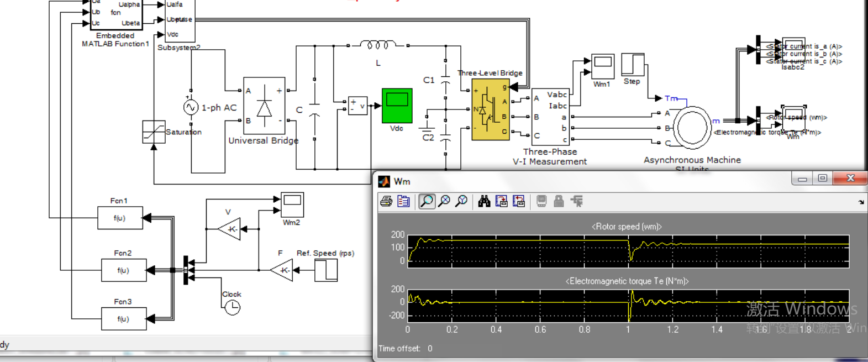Click the 'Three-Level Bridge' label text
Image resolution: width=868 pixels, height=362 pixels.
click(x=490, y=73)
